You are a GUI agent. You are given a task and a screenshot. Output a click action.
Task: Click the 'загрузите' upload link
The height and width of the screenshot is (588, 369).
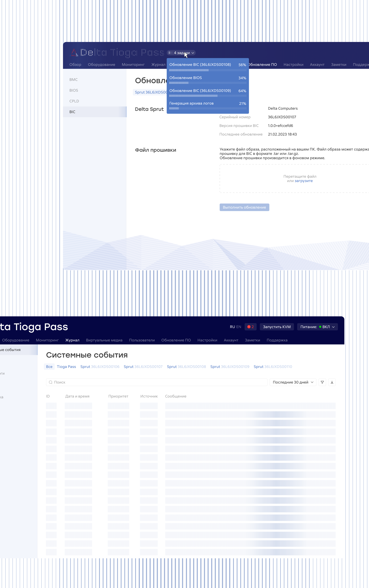[303, 181]
